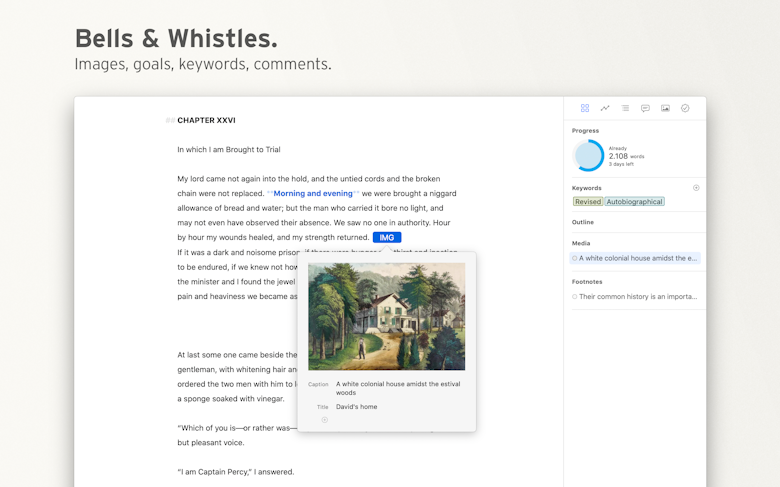Viewport: 780px width, 487px height.
Task: Click 'a sponge soaked with vinegar.' text
Action: [231, 398]
